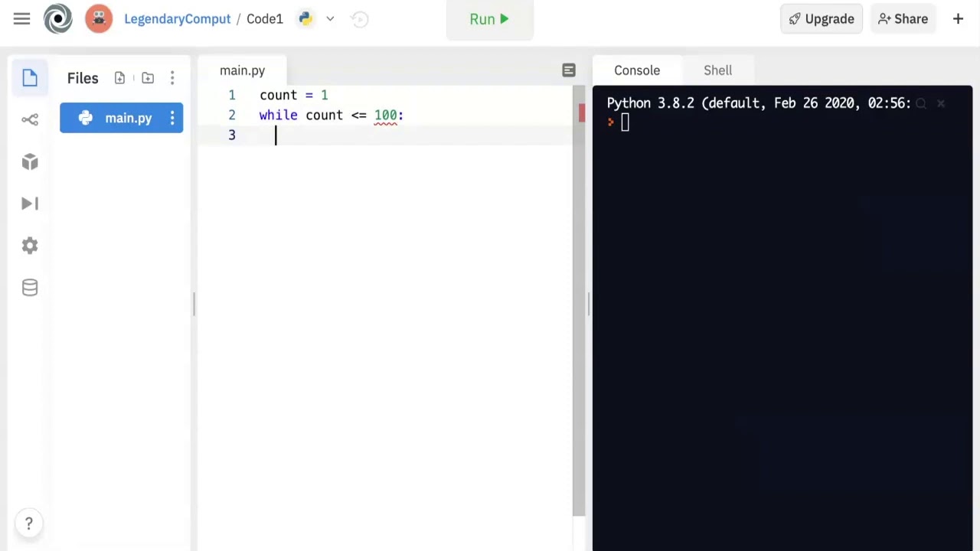Click the console search icon

(921, 103)
